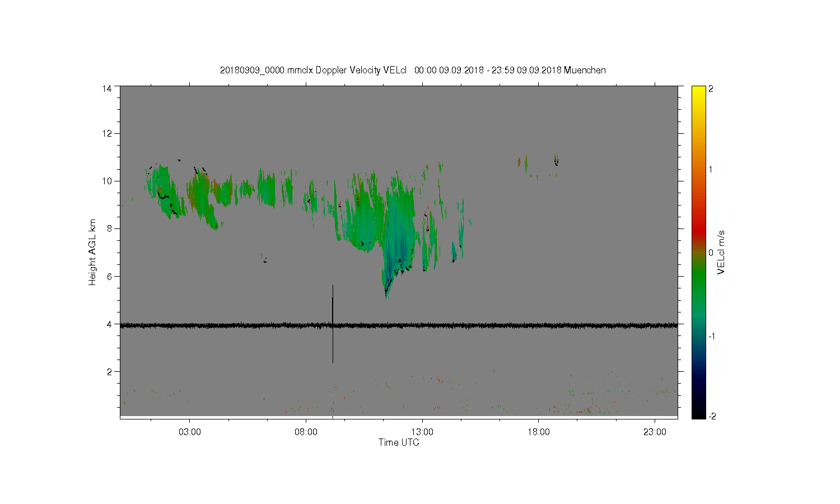Click the 12 km height tick label
This screenshot has width=840, height=504.
tap(106, 133)
